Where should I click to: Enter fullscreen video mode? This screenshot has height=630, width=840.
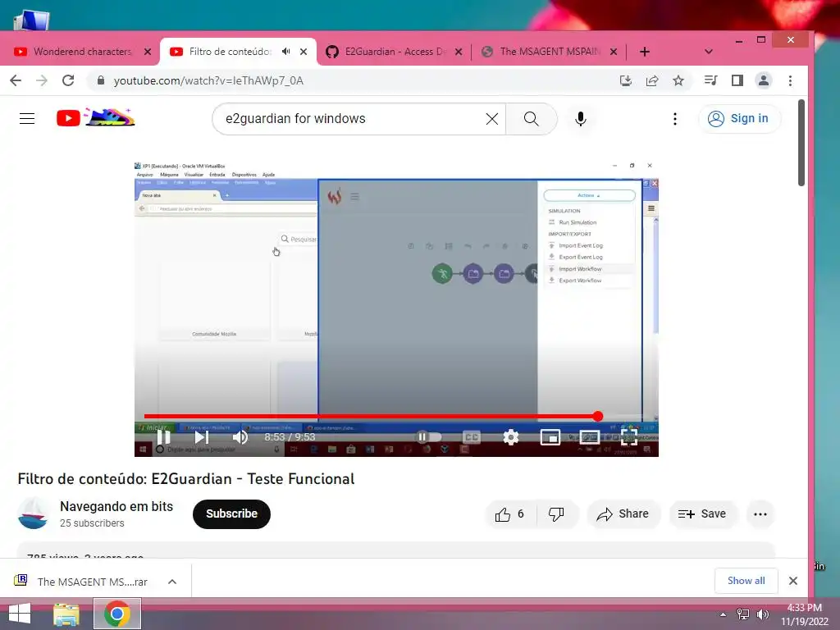tap(629, 437)
